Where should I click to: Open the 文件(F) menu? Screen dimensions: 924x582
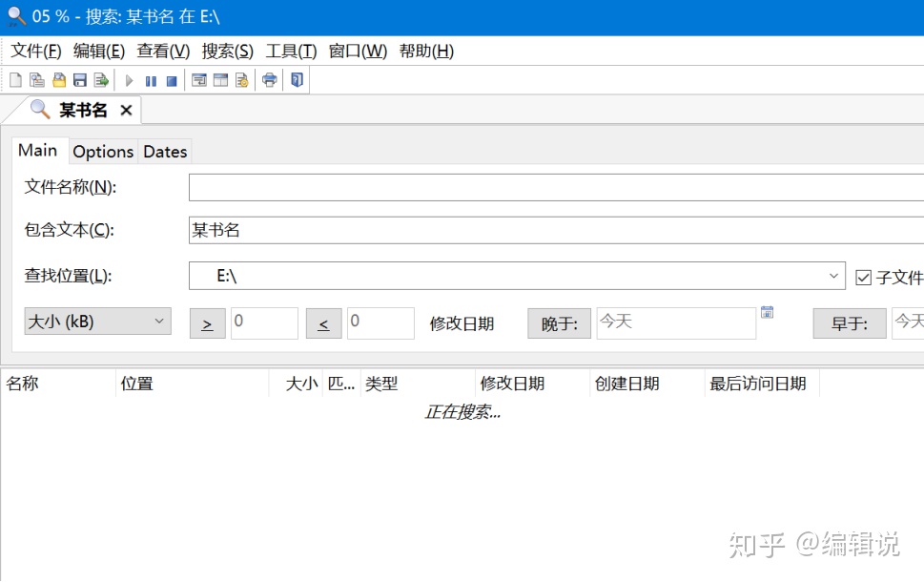[x=36, y=52]
